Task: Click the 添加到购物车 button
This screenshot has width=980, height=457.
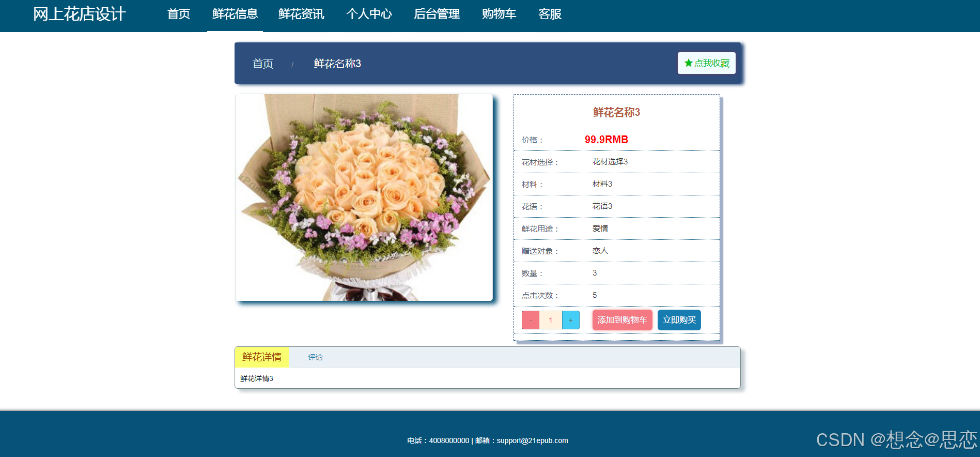Action: tap(623, 320)
